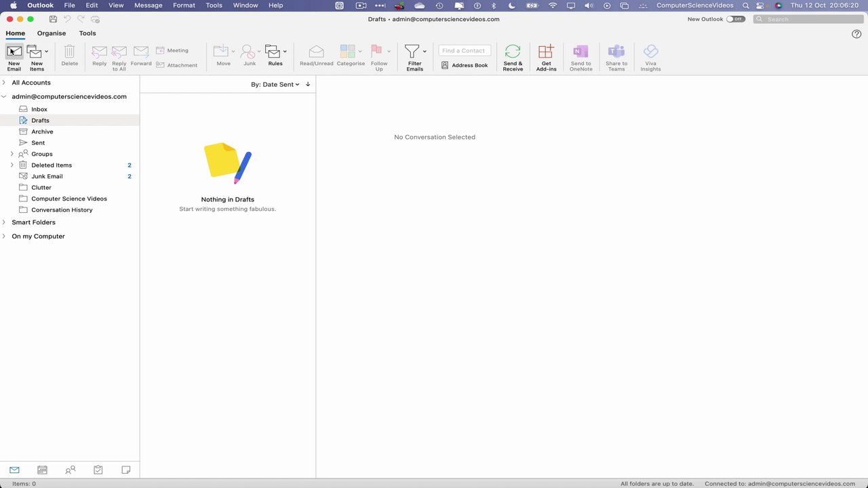
Task: Click the Find a Contact field
Action: tap(465, 51)
